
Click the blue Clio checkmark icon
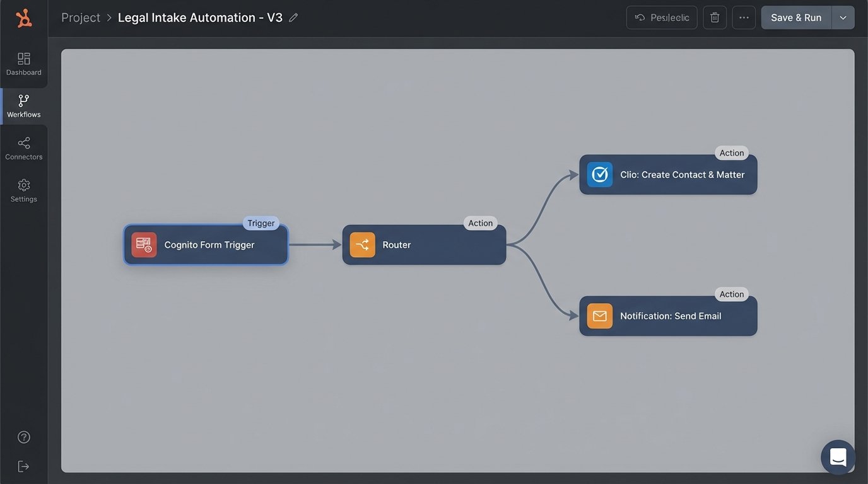coord(599,175)
